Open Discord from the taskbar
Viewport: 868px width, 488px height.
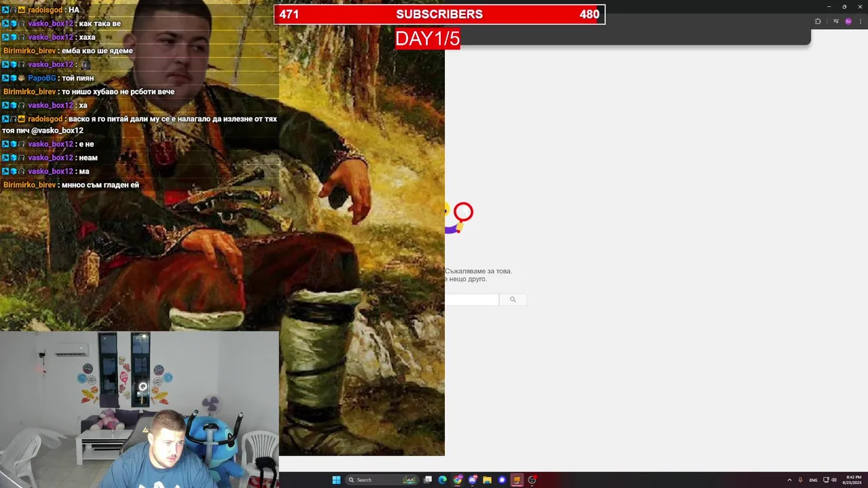[x=473, y=480]
